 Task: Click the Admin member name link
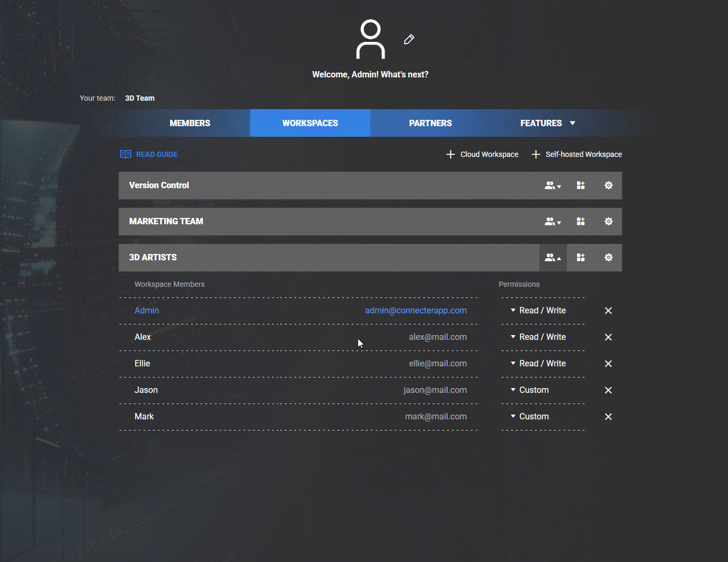(147, 311)
